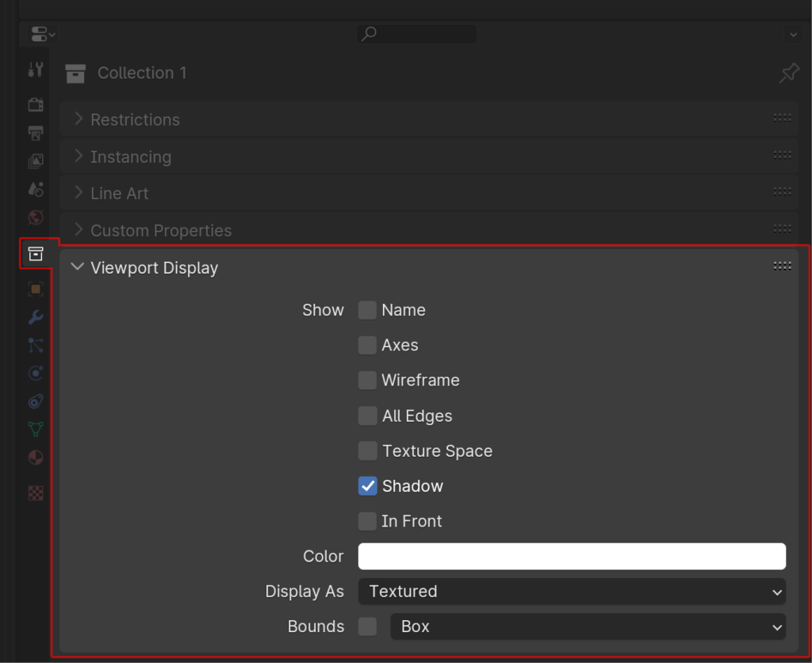Focus the properties search field
The height and width of the screenshot is (663, 812).
point(416,34)
